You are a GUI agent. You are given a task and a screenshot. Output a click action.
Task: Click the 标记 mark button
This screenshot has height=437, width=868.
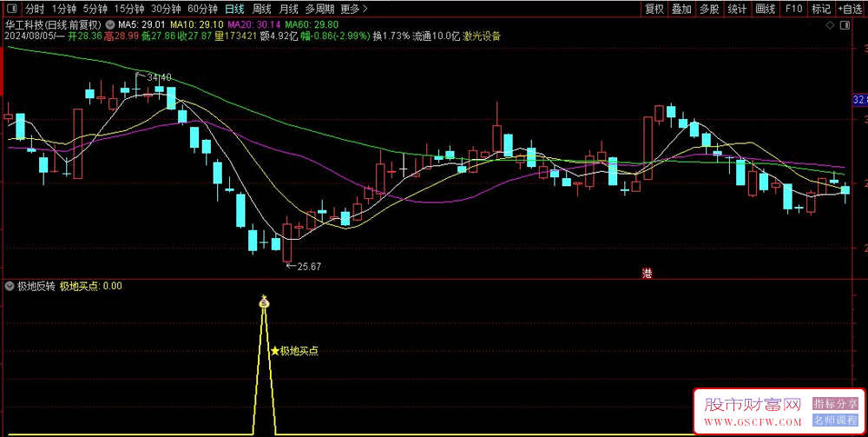pyautogui.click(x=821, y=9)
